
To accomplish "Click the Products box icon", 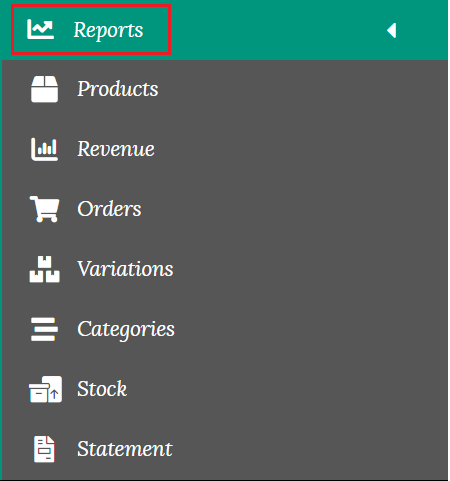I will coord(44,89).
